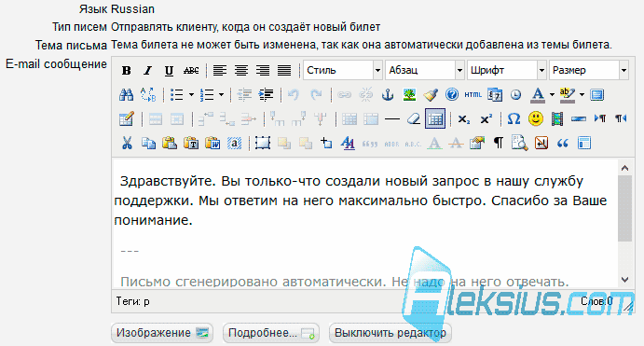644x346 pixels.
Task: Insert anchor
Action: pyautogui.click(x=388, y=95)
